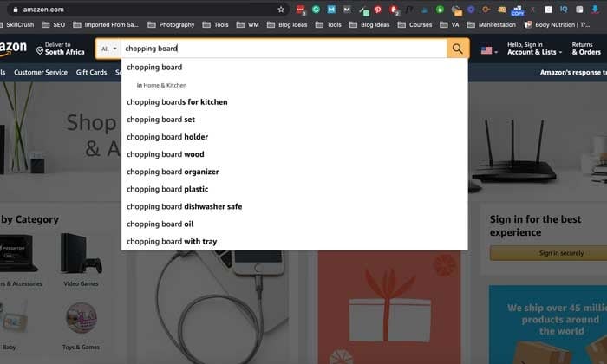Click the amazon.com address bar

(x=147, y=10)
